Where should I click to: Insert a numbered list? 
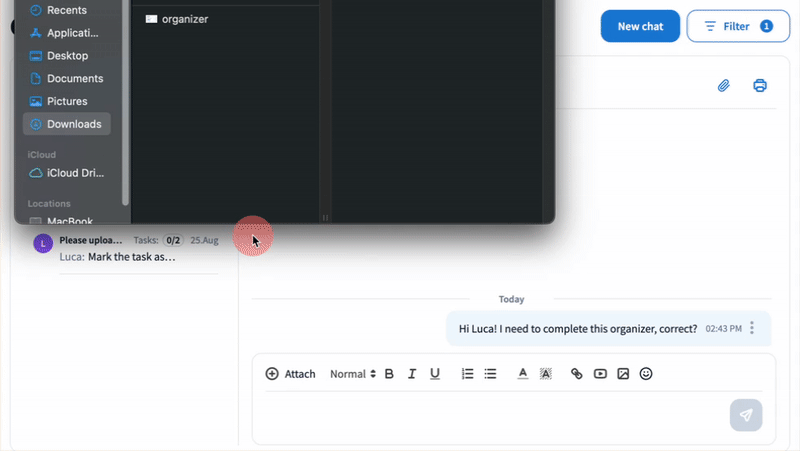tap(467, 374)
